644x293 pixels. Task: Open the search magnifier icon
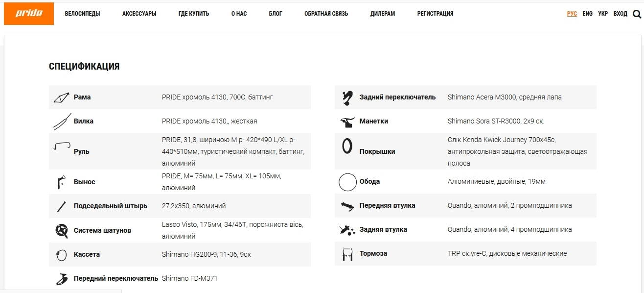pyautogui.click(x=637, y=14)
